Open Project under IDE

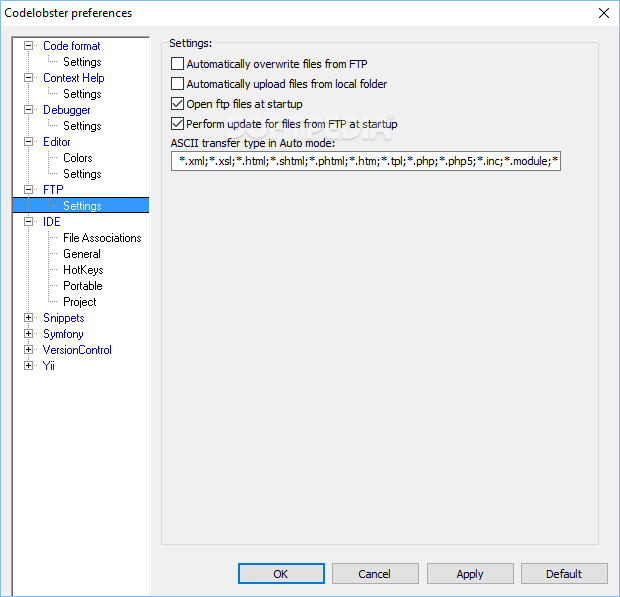coord(79,302)
